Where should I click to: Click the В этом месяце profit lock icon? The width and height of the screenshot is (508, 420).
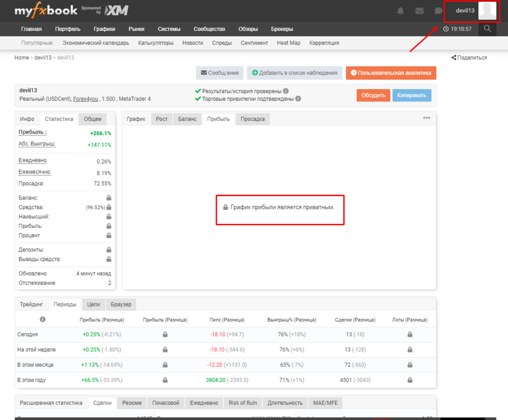165,365
